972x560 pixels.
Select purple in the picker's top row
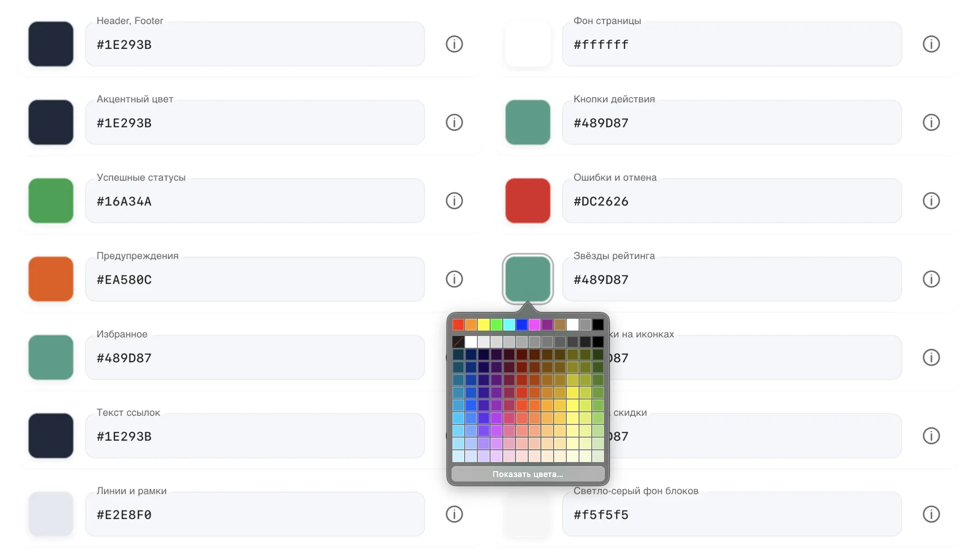(x=547, y=325)
